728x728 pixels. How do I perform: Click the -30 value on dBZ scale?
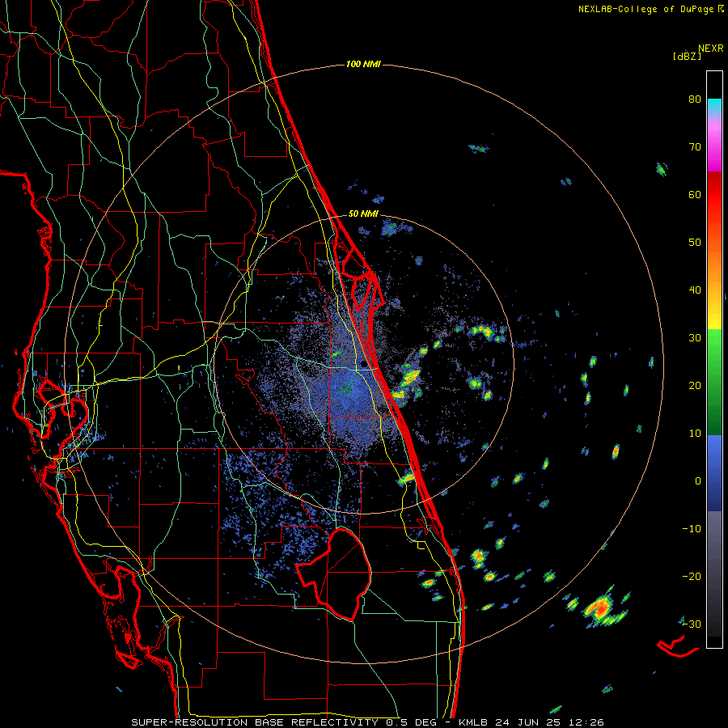tap(692, 624)
